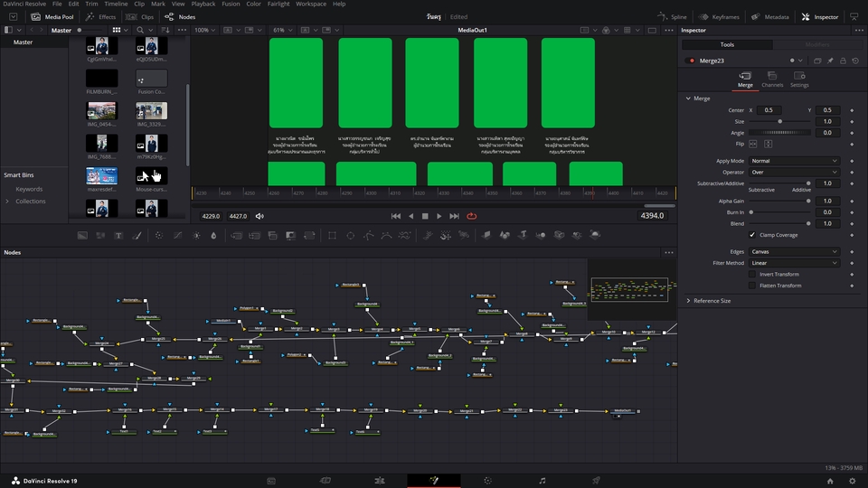Viewport: 868px width, 488px height.
Task: Enable the Invert Transform checkbox
Action: tap(752, 274)
